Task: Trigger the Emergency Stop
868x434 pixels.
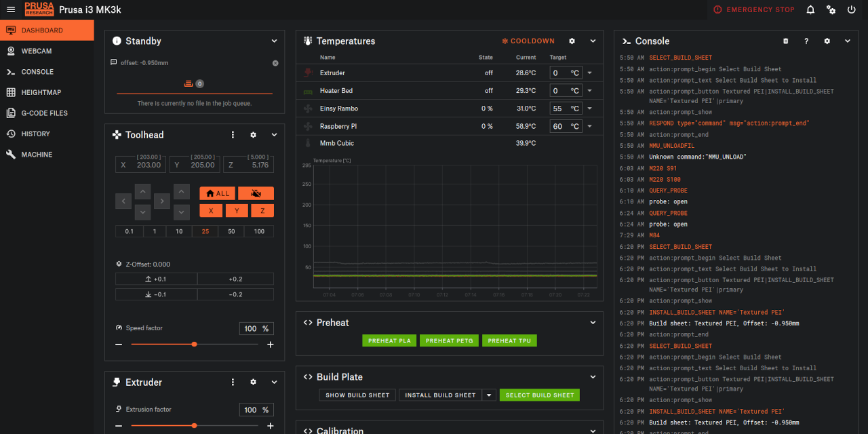Action: (753, 9)
